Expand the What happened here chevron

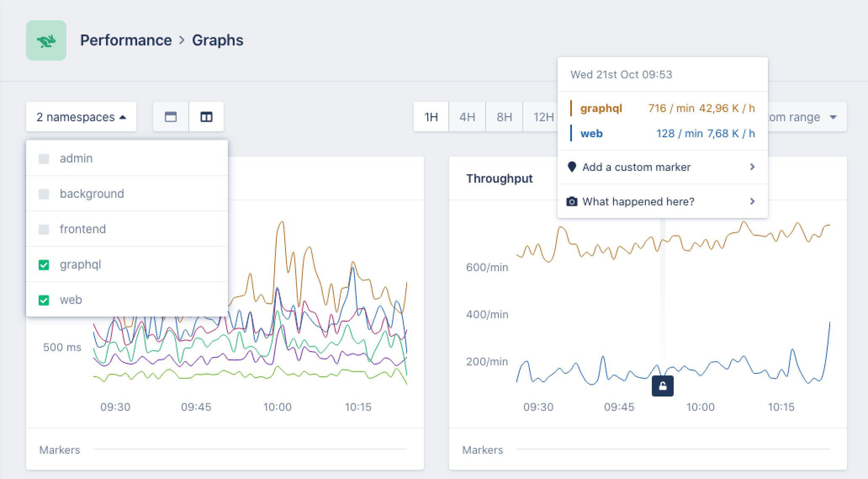752,202
